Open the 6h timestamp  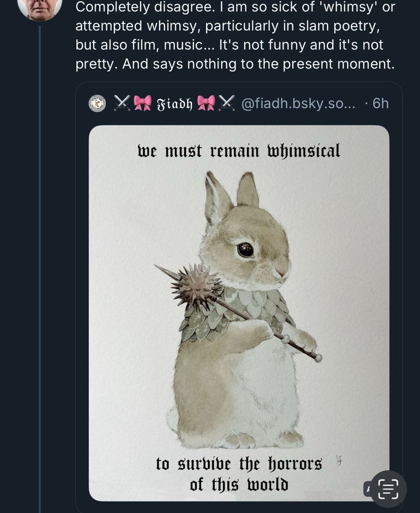pos(381,104)
